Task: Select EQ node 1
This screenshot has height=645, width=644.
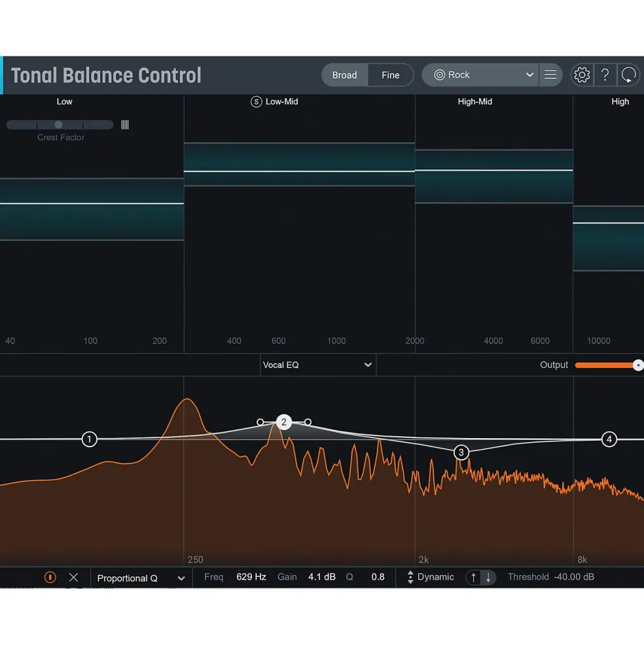Action: pos(89,439)
